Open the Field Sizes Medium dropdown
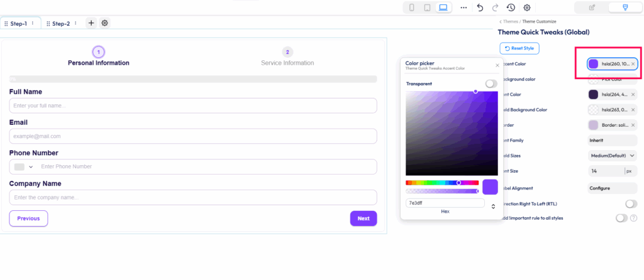The height and width of the screenshot is (280, 644). [613, 156]
